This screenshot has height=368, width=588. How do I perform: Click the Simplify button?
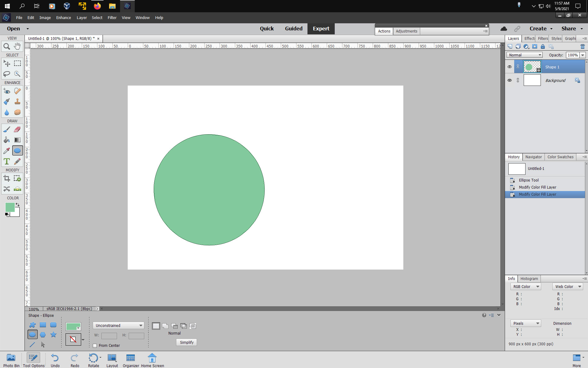click(187, 342)
